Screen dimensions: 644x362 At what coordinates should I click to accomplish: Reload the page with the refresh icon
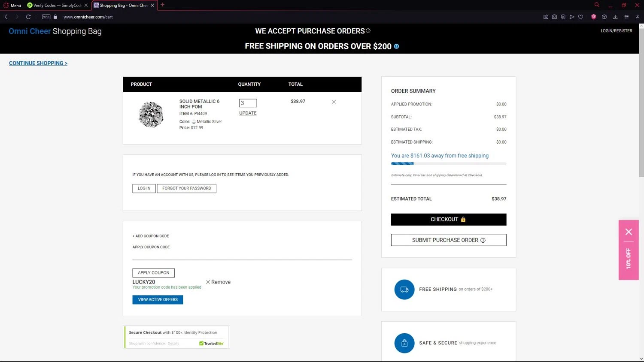28,17
